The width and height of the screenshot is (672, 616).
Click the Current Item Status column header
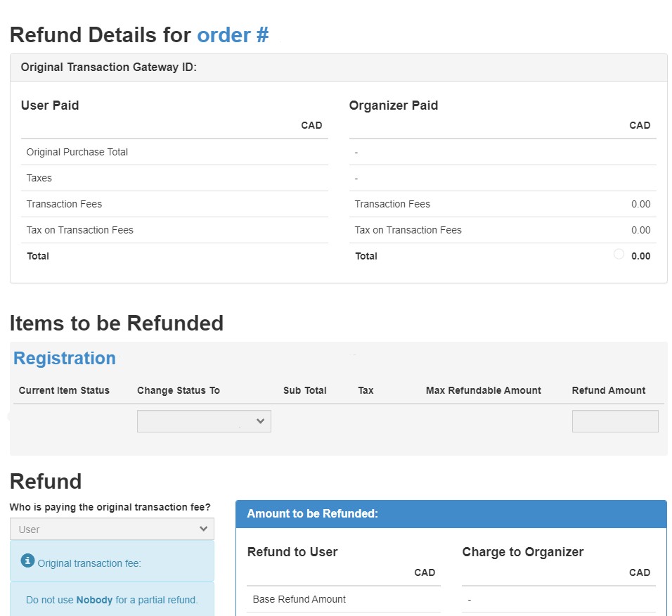pyautogui.click(x=65, y=390)
